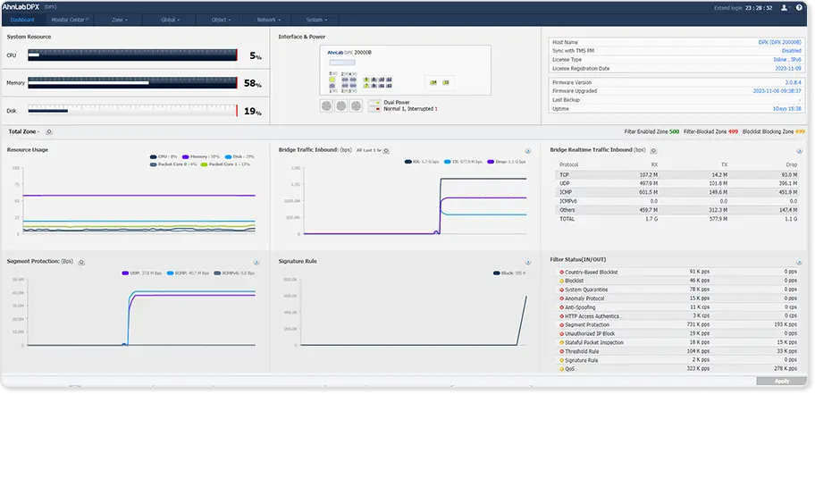Viewport: 815px width, 504px height.
Task: Click the Dual Power status icon
Action: [374, 105]
